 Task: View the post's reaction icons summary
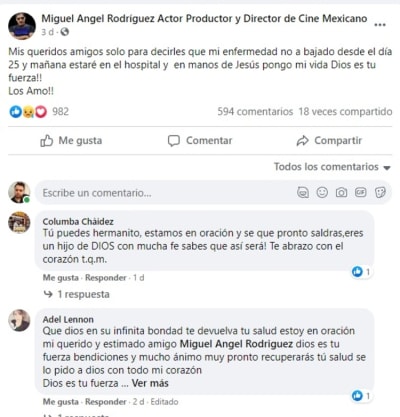[x=28, y=112]
